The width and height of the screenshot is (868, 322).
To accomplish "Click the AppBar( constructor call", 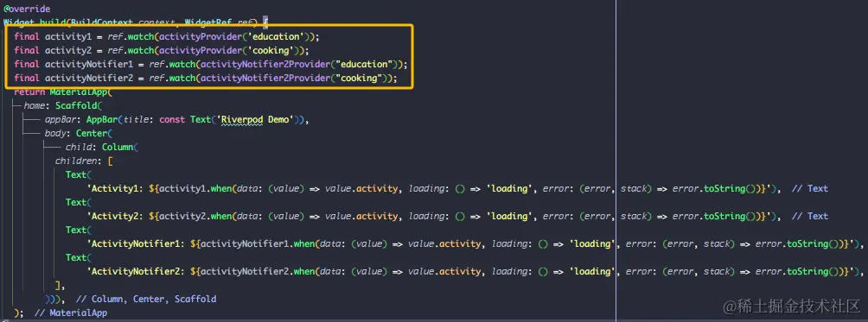I will 104,119.
